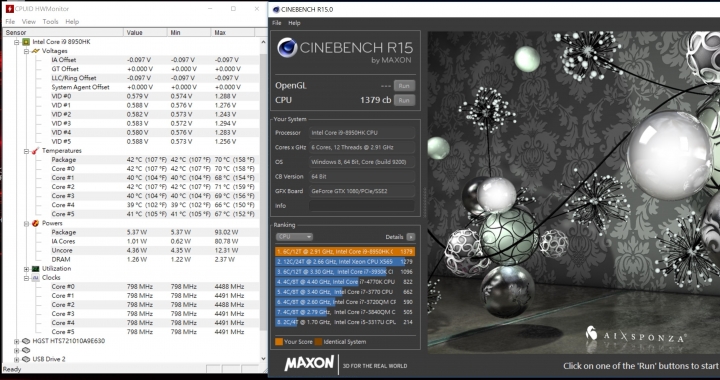Open the Help menu in Cinebench
This screenshot has height=380, width=720.
[294, 23]
